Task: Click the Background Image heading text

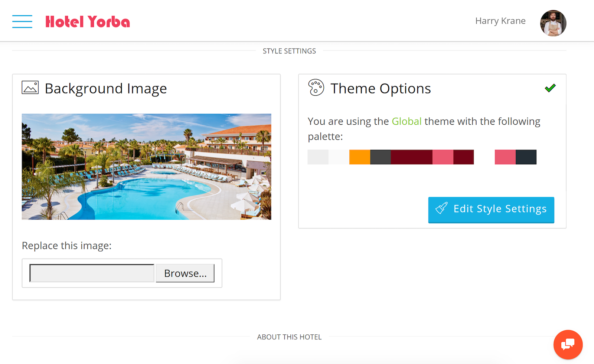Action: 106,88
